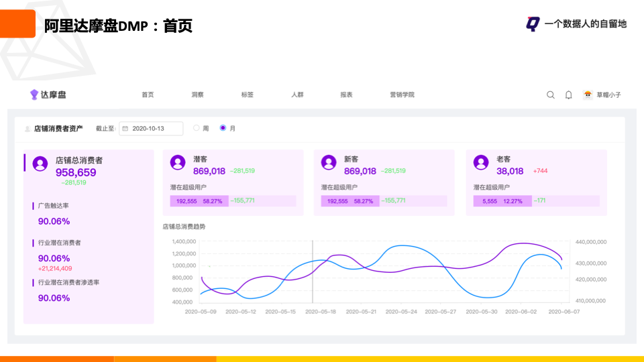This screenshot has height=362, width=644.
Task: Open the 人群 navigation tab
Action: click(x=297, y=95)
